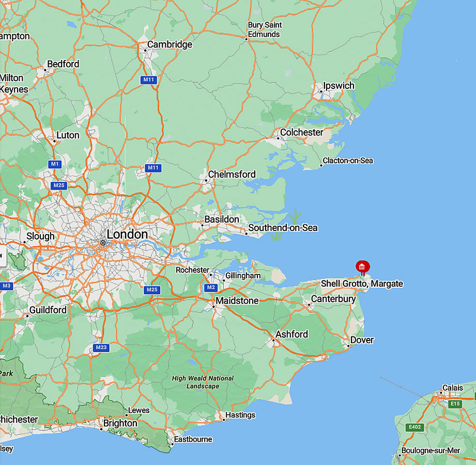Click the green E15 road shield near Calais
This screenshot has width=476, height=465.
pyautogui.click(x=455, y=404)
